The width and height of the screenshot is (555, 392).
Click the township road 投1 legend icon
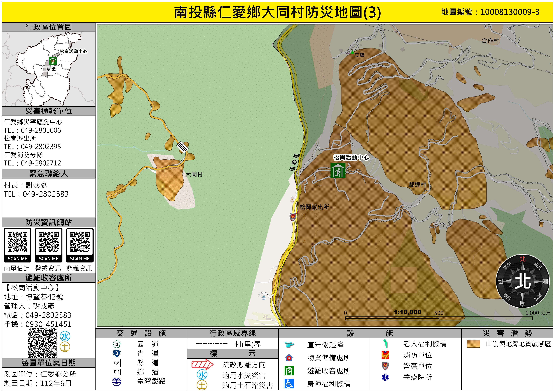(117, 372)
